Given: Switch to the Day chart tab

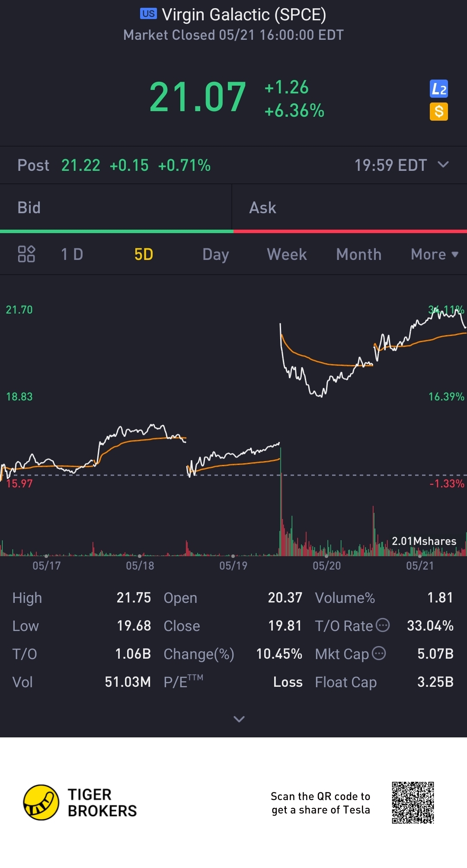Looking at the screenshot, I should point(216,254).
